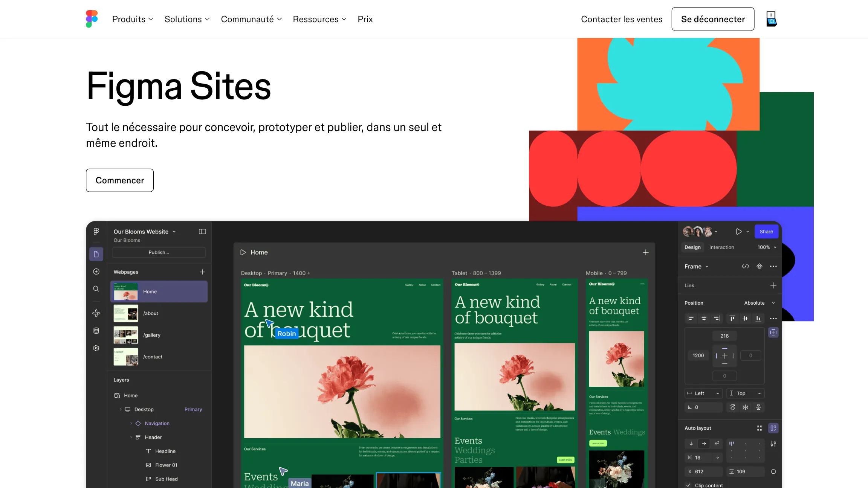The image size is (868, 488).
Task: Expand the Communauté menu
Action: 251,19
